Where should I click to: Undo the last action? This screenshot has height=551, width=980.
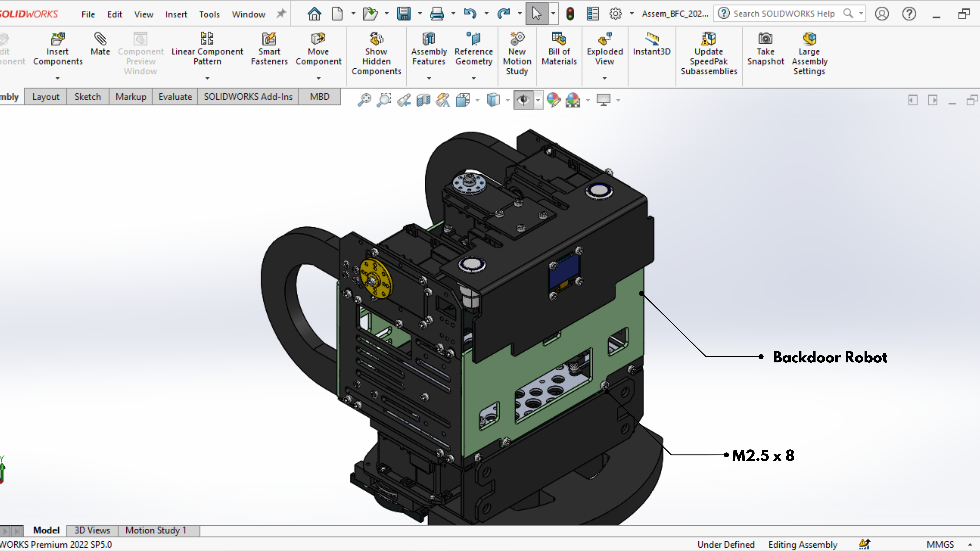(x=470, y=14)
